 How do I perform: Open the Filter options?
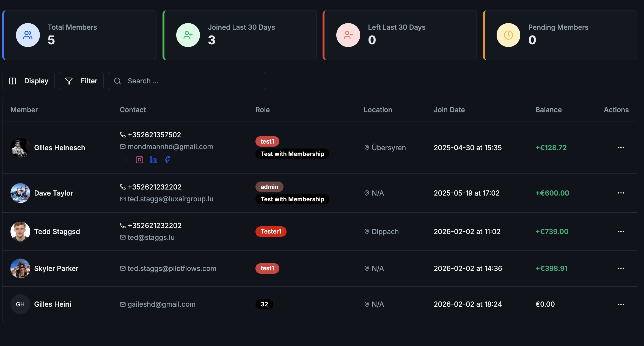pyautogui.click(x=81, y=81)
